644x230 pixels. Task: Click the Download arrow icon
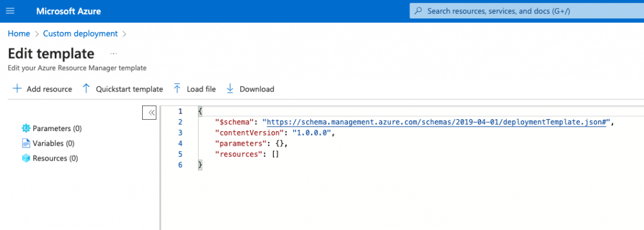pyautogui.click(x=230, y=88)
